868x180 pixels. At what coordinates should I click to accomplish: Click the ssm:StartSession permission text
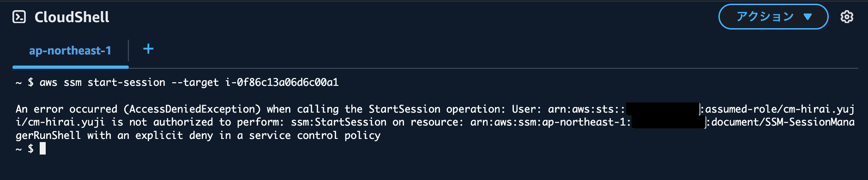coord(339,122)
